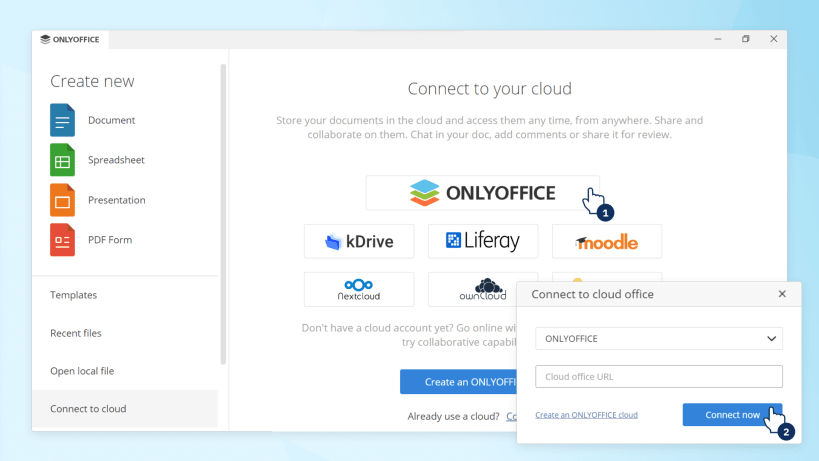Image resolution: width=819 pixels, height=461 pixels.
Task: Select the Liferay cloud provider
Action: 483,241
